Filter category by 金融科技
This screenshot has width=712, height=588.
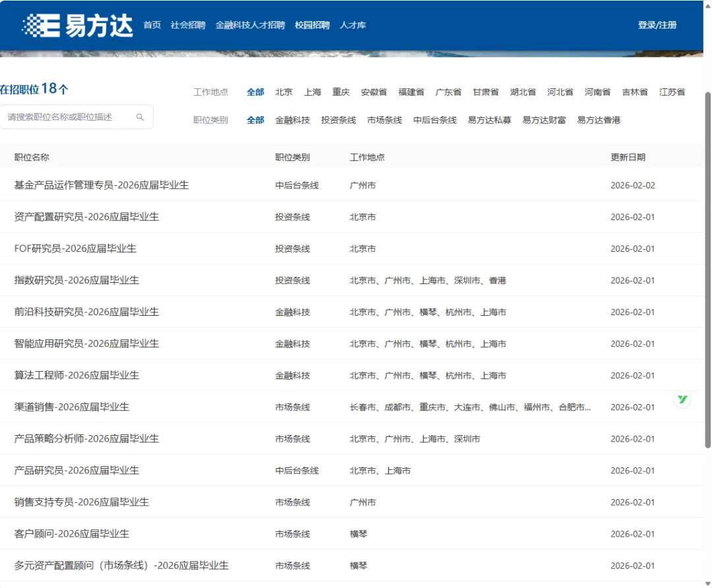(293, 121)
